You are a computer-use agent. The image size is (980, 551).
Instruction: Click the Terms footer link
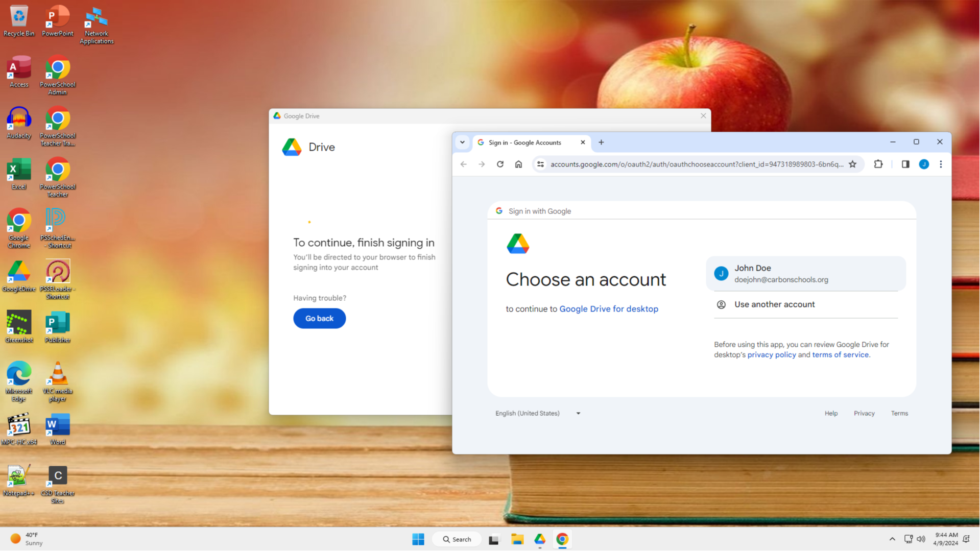tap(899, 413)
